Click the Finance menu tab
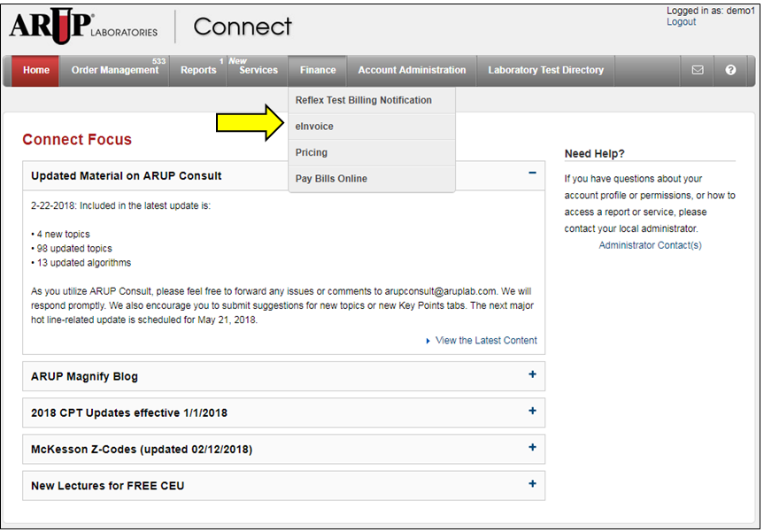 318,71
